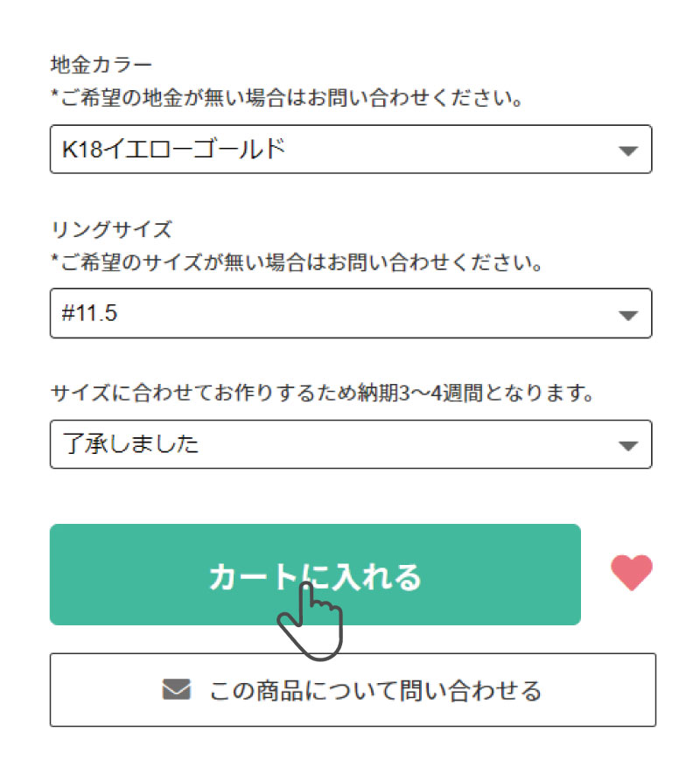Click the arrow of the リングサイズ dropdown
This screenshot has height=767, width=700.
point(627,315)
